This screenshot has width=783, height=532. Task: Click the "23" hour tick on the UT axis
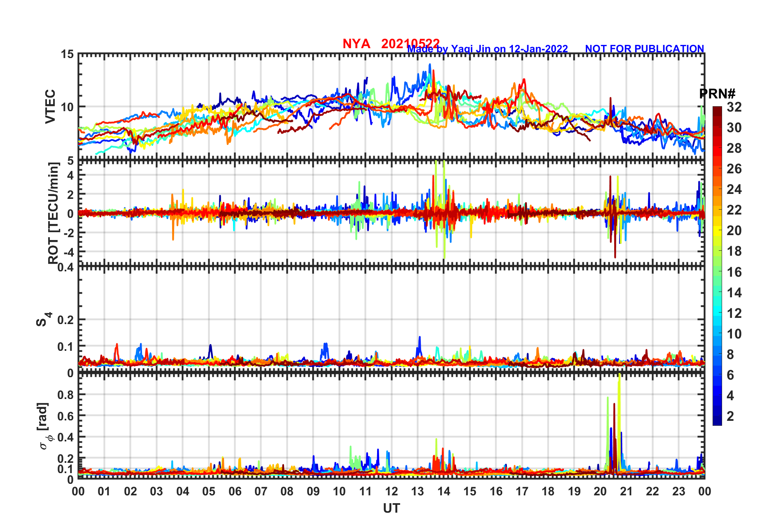[x=678, y=491]
